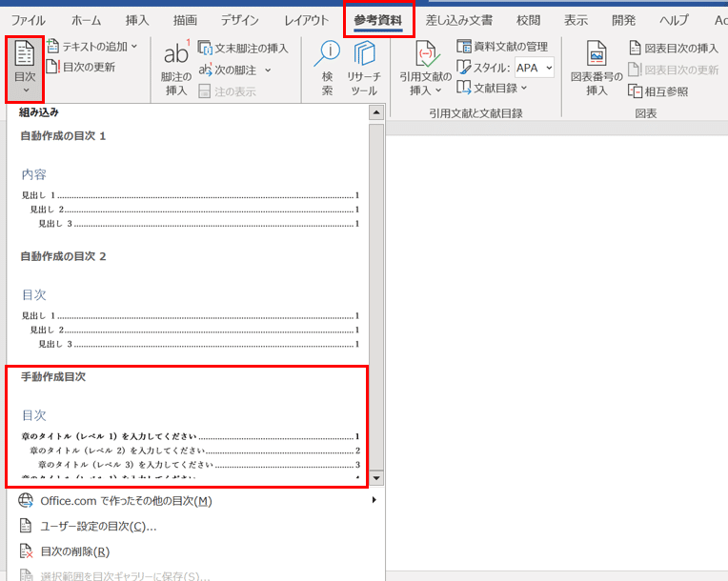Expand the テキストの追加 dropdown
The image size is (728, 581).
pos(91,46)
